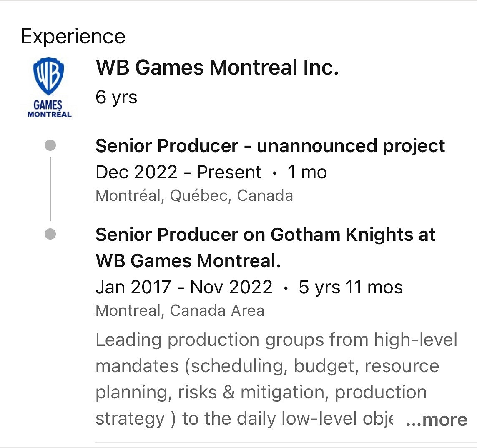This screenshot has width=477, height=448.
Task: Click the '6 yrs' total tenure text
Action: [x=116, y=98]
